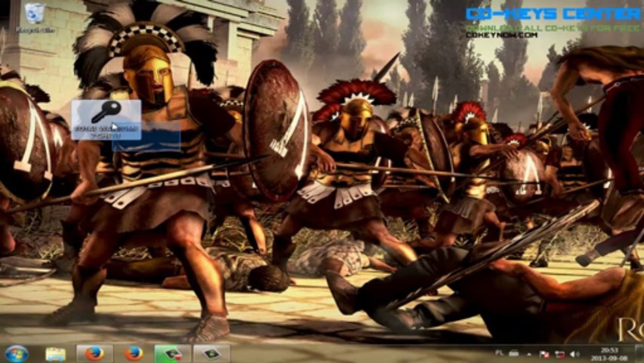644x363 pixels.
Task: Open the Recycle Bin desktop icon
Action: 35,18
